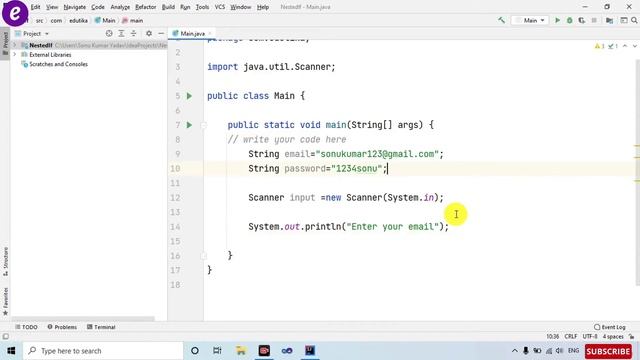The height and width of the screenshot is (360, 640).
Task: Open the Run menu
Action: [185, 7]
